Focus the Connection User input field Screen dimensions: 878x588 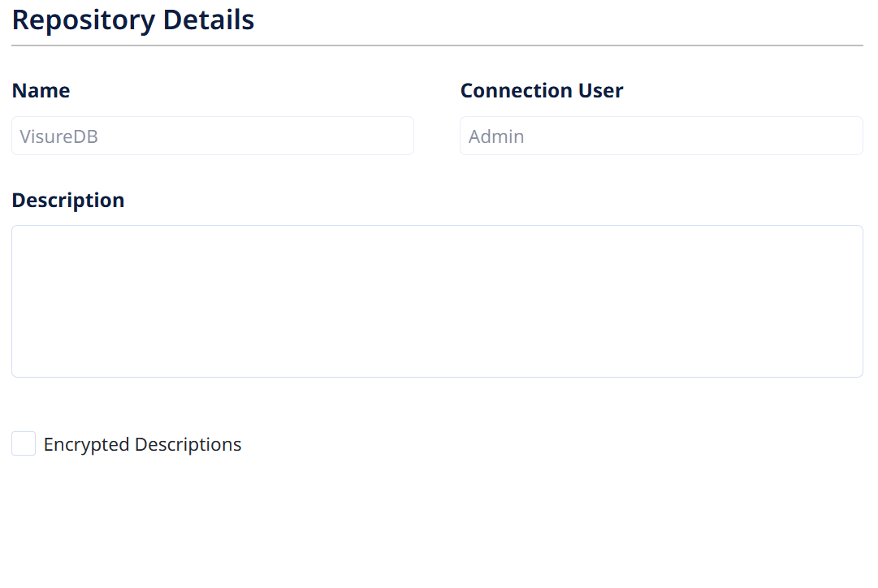[x=661, y=136]
